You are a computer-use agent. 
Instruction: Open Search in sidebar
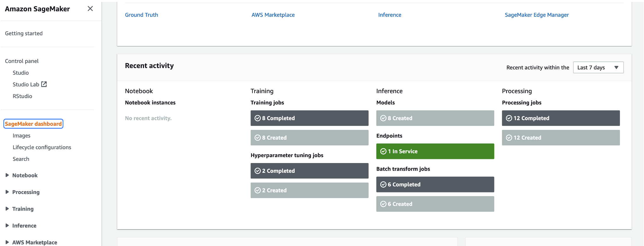21,159
